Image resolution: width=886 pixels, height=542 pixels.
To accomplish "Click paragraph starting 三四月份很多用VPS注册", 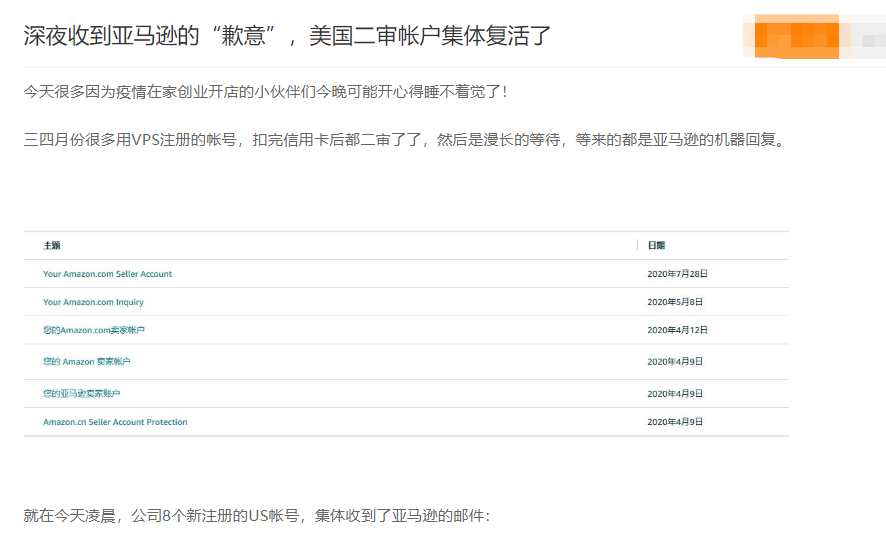I will coord(405,140).
